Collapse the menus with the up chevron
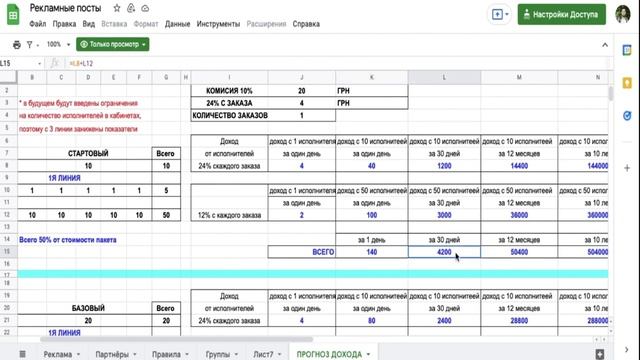 point(605,45)
